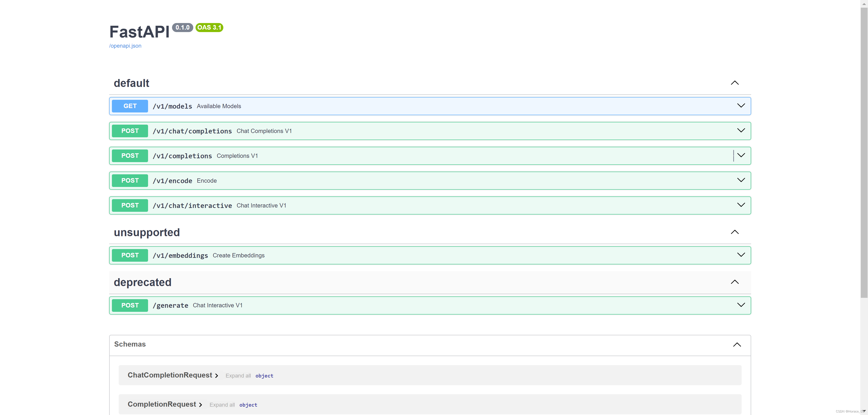Expand all CompletionRequest fields
This screenshot has width=868, height=415.
(x=222, y=405)
